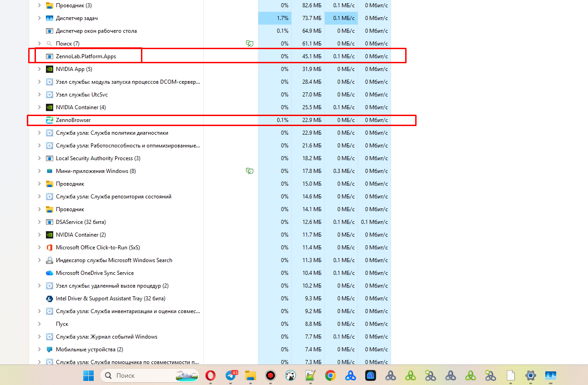This screenshot has height=385, width=588.
Task: Select Служба узла: Служба инвентаризации row
Action: (210, 311)
